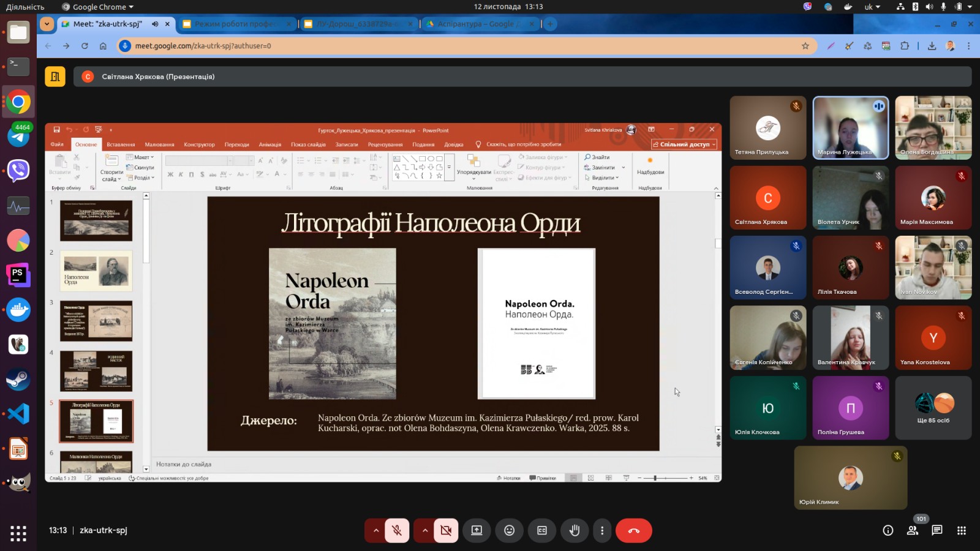The image size is (980, 551).
Task: Turn on closed captions
Action: click(542, 531)
